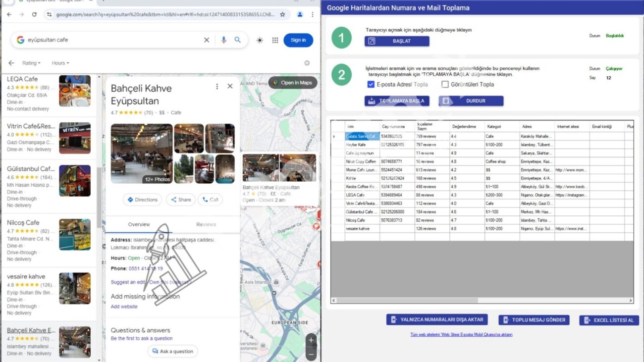The image size is (644, 362).
Task: Open Bahçeli Kahve card three-dot options
Action: [217, 86]
